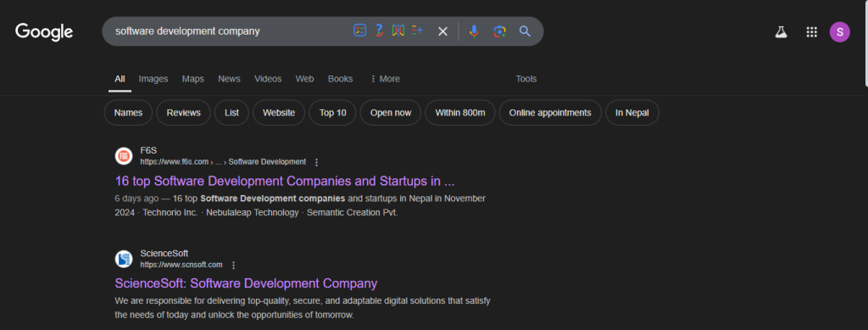Click the "We are responsible for delivering" snippet
Image resolution: width=868 pixels, height=330 pixels.
pos(303,308)
